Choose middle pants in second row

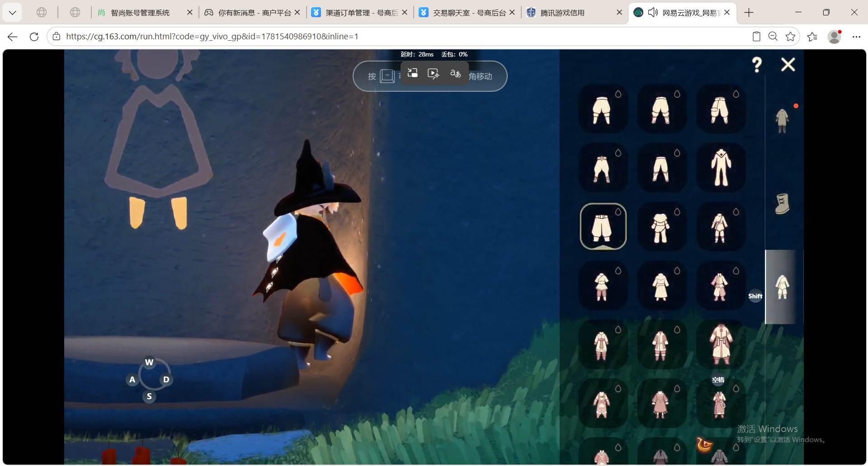(661, 168)
